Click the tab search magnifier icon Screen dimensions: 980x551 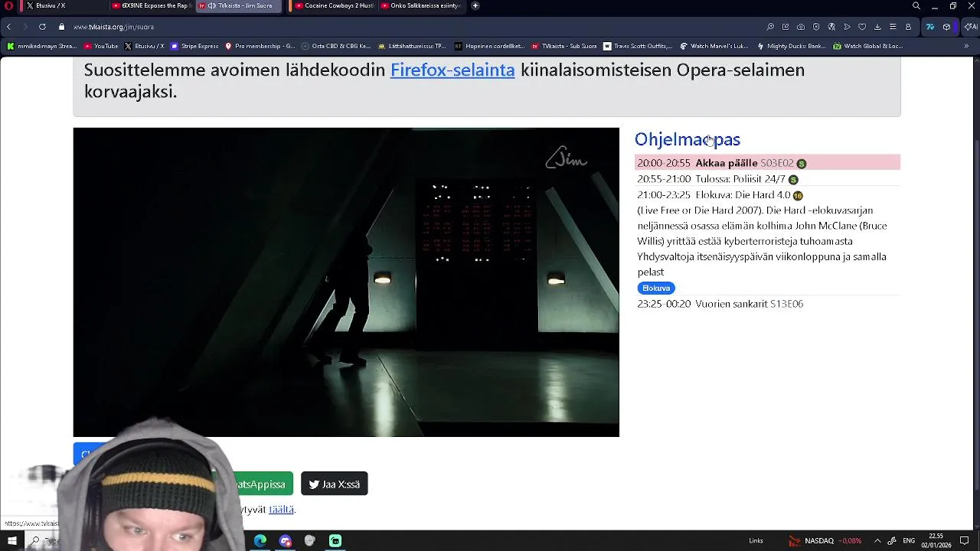coord(916,5)
